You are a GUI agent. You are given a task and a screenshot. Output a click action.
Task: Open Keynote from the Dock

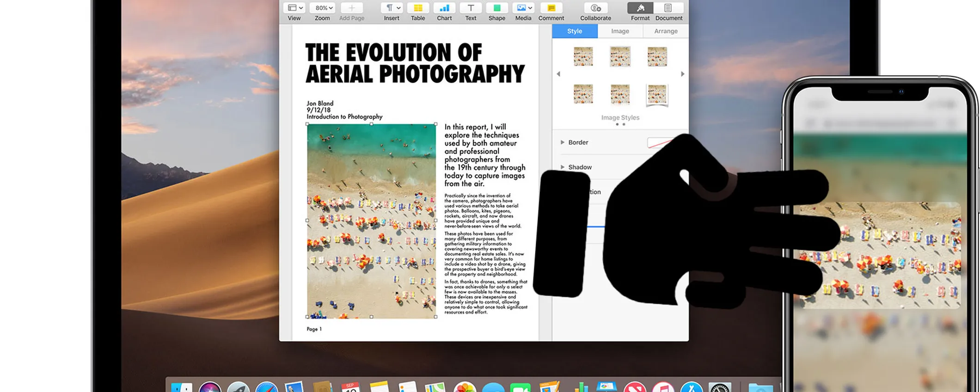[x=606, y=387]
